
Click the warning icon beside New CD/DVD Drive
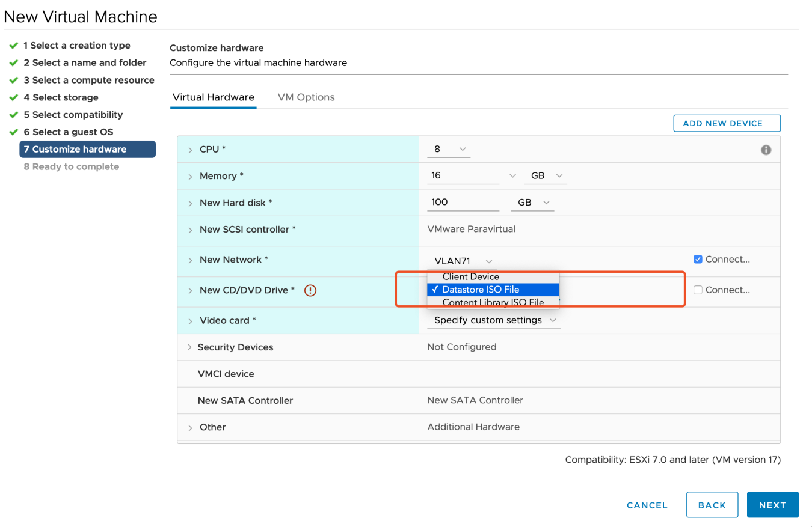pos(310,290)
